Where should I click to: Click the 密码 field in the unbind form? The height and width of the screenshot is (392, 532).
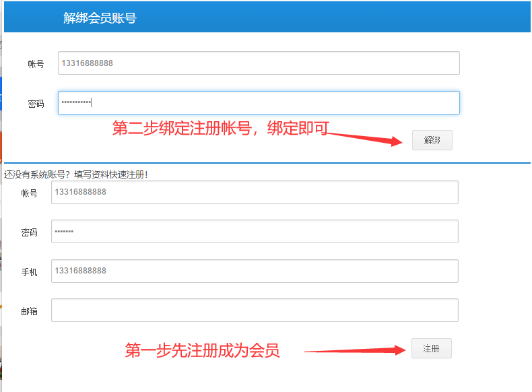[259, 103]
